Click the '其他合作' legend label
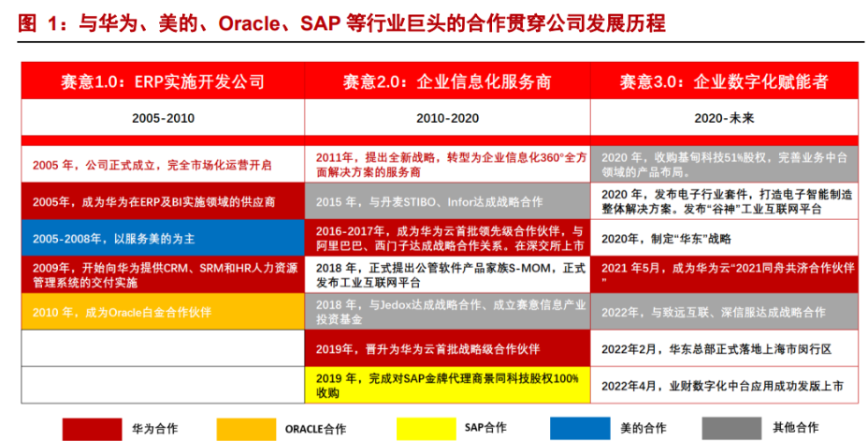This screenshot has height=441, width=868. (x=795, y=427)
